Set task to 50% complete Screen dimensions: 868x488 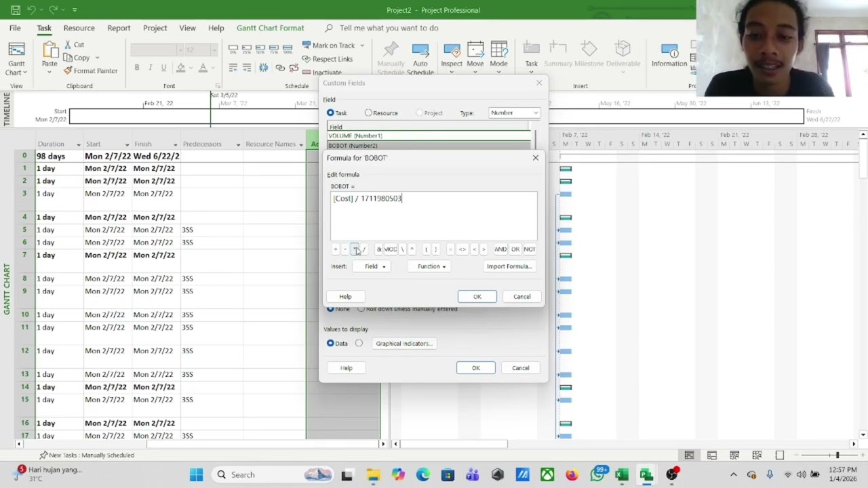[260, 49]
